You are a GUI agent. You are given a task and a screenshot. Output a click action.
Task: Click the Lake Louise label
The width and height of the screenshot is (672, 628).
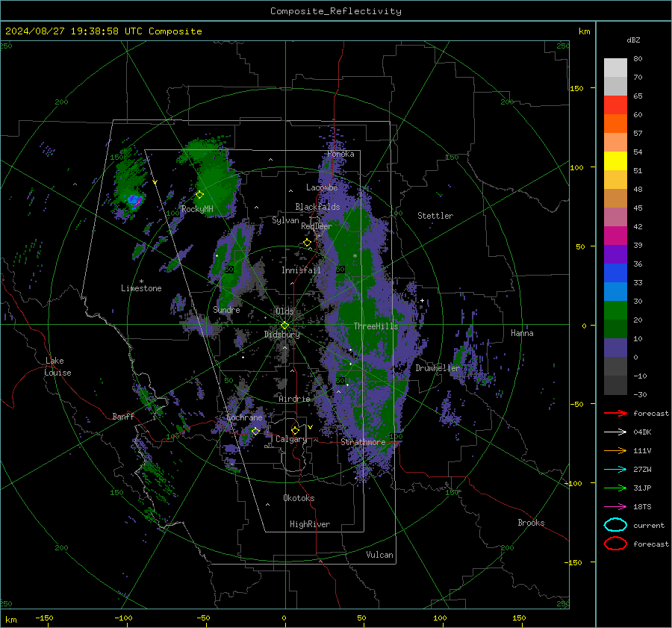pyautogui.click(x=57, y=367)
